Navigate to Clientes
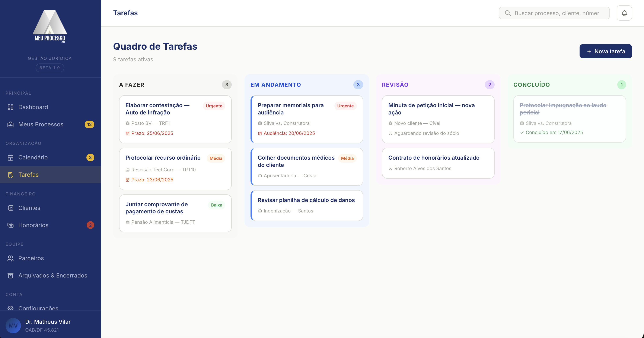Image resolution: width=644 pixels, height=338 pixels. pyautogui.click(x=51, y=208)
